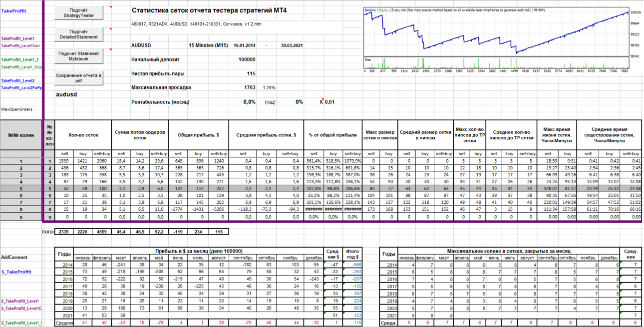This screenshot has width=644, height=327.
Task: Select the initial deposit value 100000
Action: (247, 59)
